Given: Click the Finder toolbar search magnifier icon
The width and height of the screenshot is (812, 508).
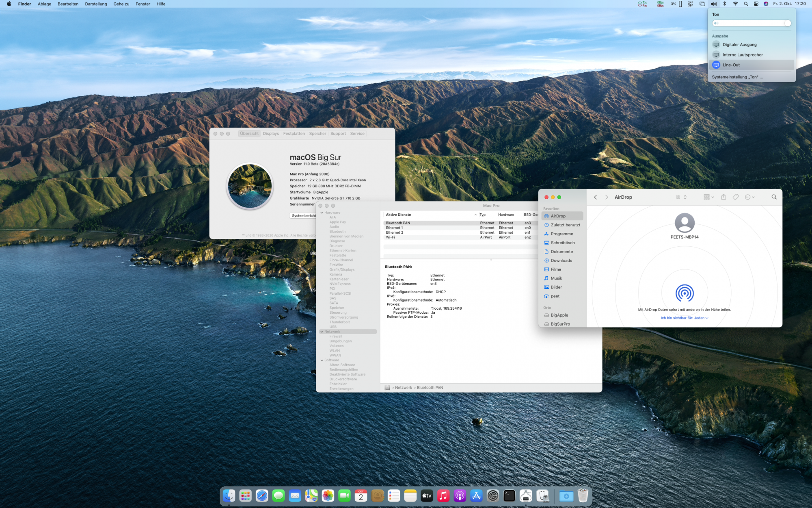Looking at the screenshot, I should [x=774, y=197].
